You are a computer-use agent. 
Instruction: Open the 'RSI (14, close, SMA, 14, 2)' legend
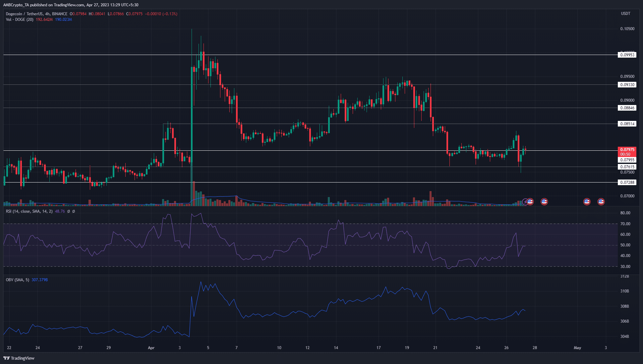29,211
